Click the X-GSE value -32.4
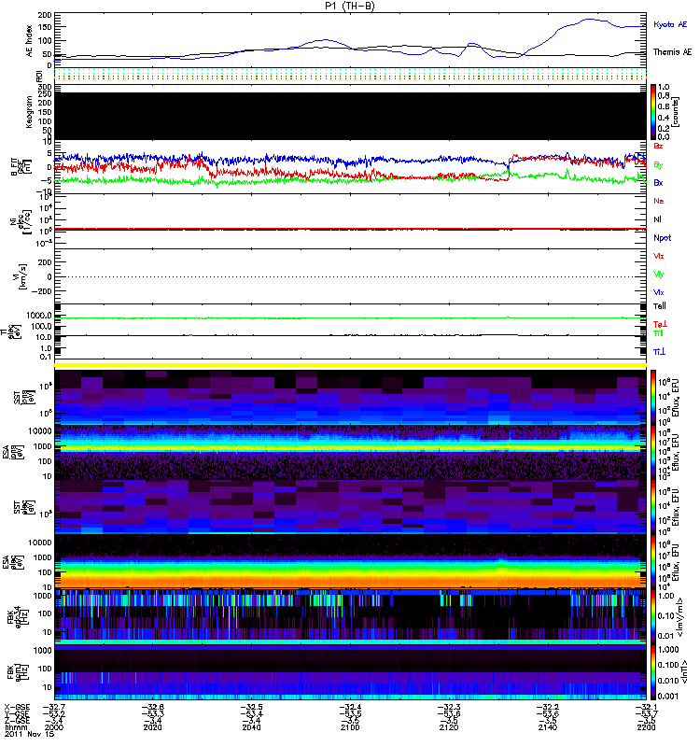Viewport: 700px width, 747px height. (x=350, y=708)
